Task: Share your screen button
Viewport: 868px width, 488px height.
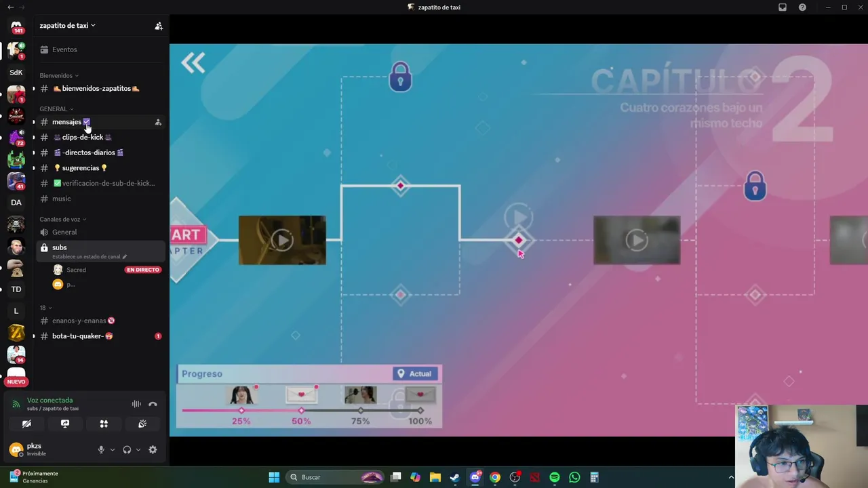Action: click(x=65, y=424)
